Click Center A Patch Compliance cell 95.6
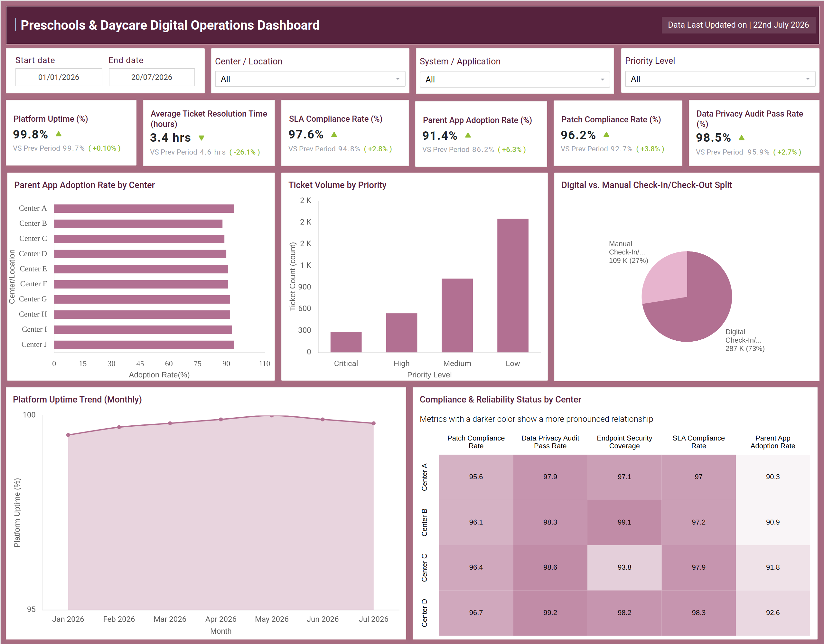Screen dimensions: 824x644 coord(476,477)
